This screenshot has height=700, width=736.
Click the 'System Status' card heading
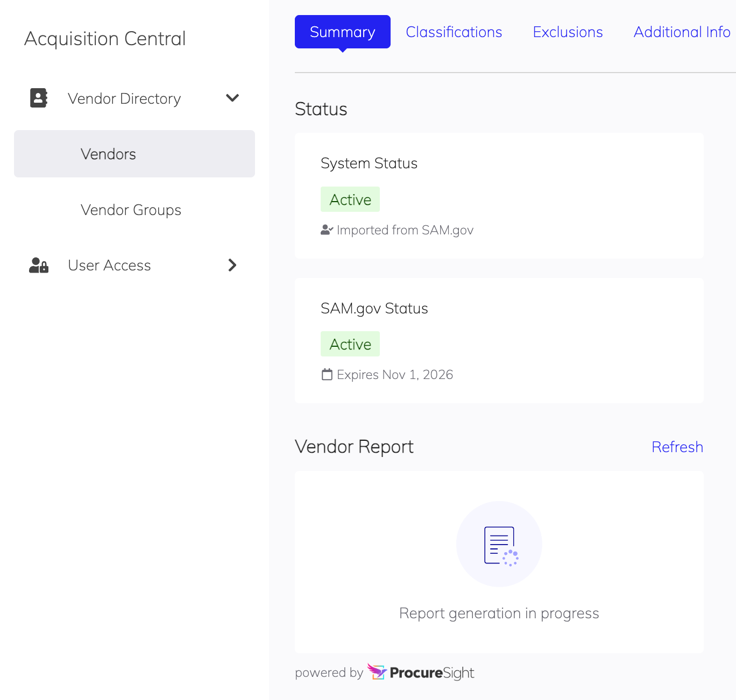coord(369,163)
